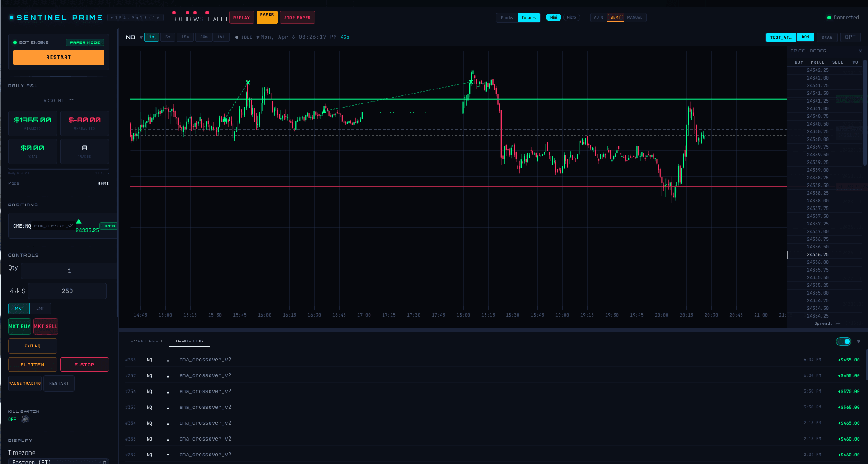Image resolution: width=868 pixels, height=464 pixels.
Task: Click the MKT SELL button
Action: [46, 326]
